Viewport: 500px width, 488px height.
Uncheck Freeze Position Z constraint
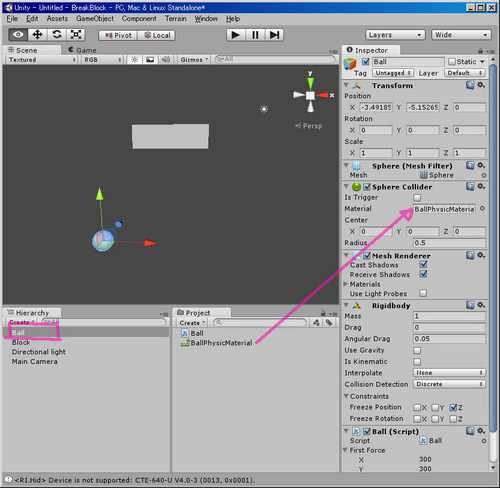pos(453,407)
